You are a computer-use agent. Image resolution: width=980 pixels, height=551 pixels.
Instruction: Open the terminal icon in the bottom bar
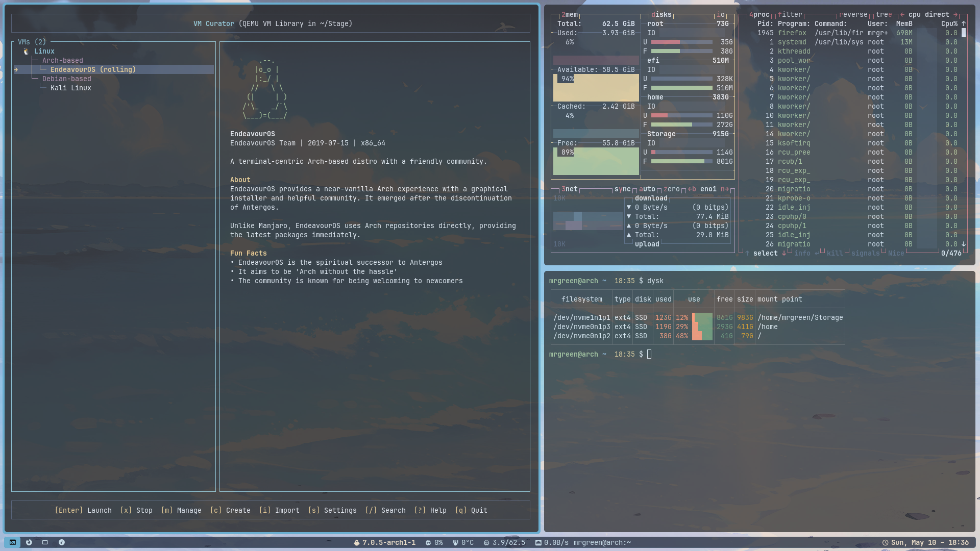coord(13,542)
